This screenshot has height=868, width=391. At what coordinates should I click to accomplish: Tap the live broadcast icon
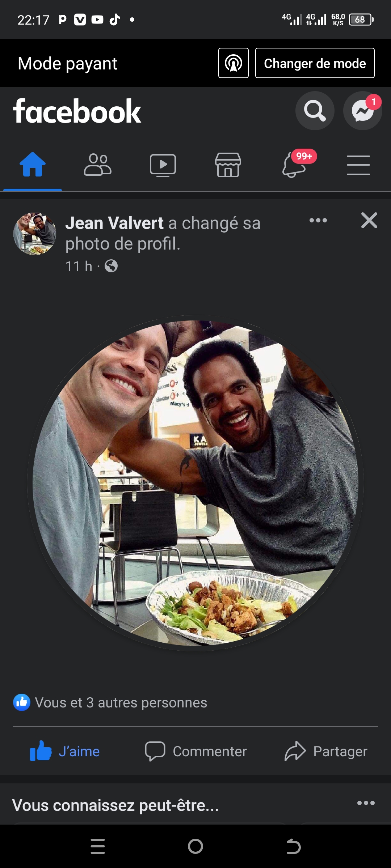coord(234,63)
